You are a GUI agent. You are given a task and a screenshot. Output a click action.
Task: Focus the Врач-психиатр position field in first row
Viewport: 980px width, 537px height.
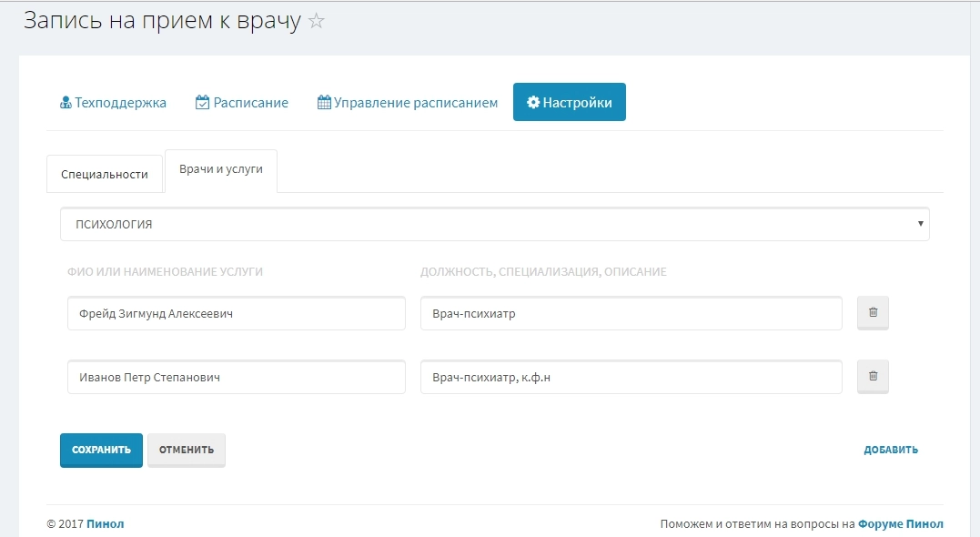[x=631, y=314]
